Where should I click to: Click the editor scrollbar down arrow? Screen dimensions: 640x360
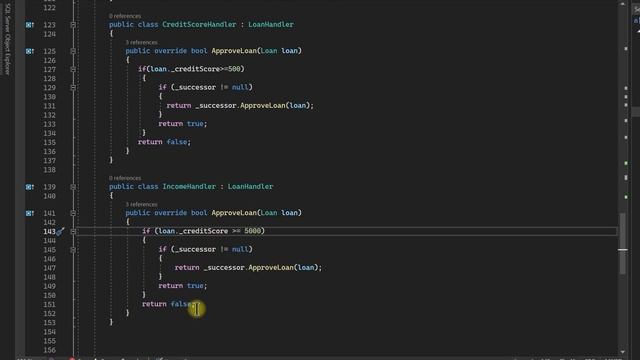click(622, 352)
